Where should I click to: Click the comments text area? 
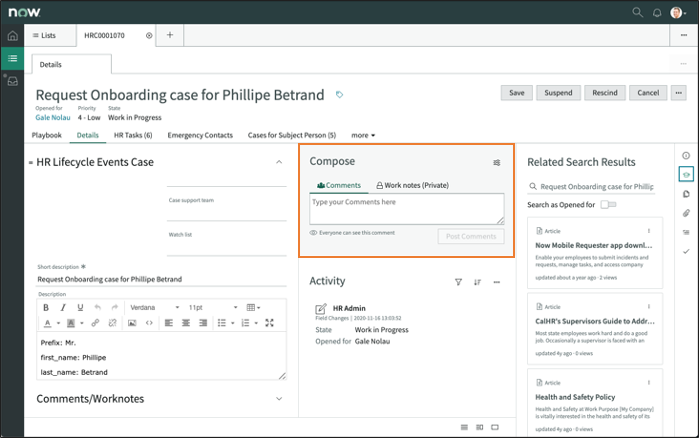407,209
